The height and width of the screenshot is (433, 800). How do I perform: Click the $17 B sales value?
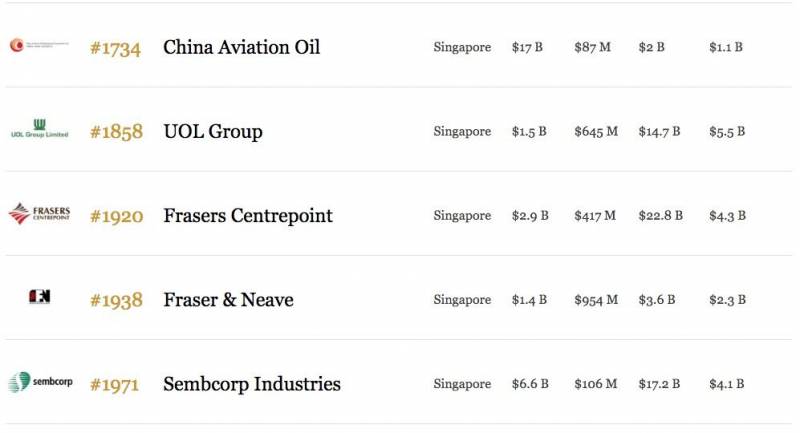pos(526,47)
